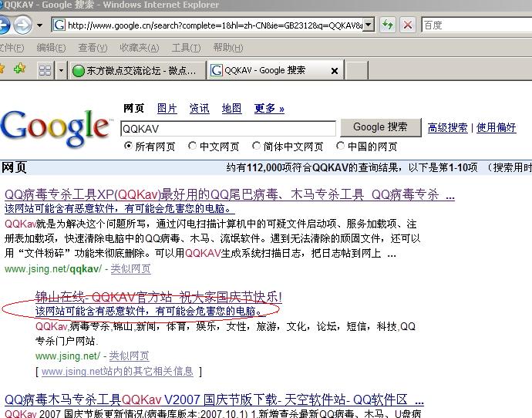
Task: Open the QQKav V2007 国庆节版下载 result
Action: pyautogui.click(x=214, y=399)
